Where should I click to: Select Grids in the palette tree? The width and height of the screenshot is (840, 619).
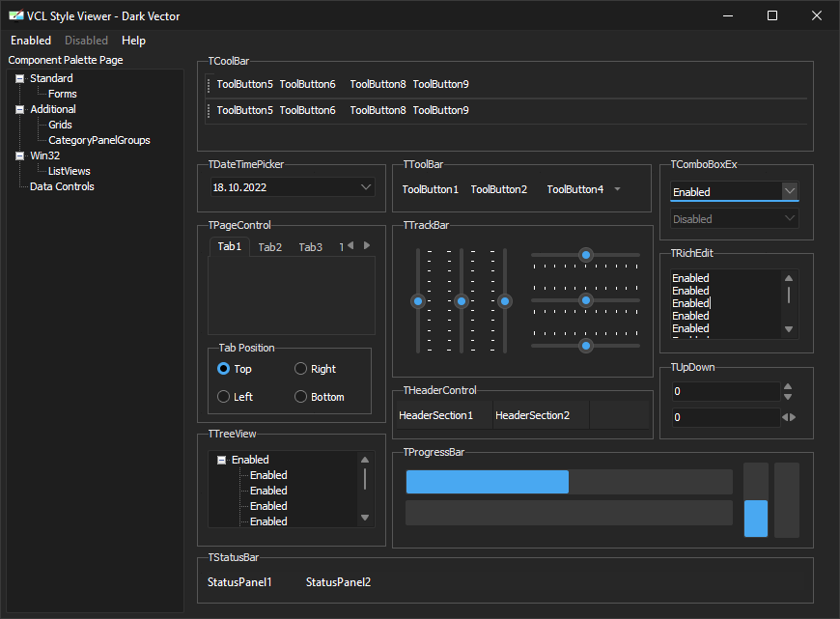60,125
